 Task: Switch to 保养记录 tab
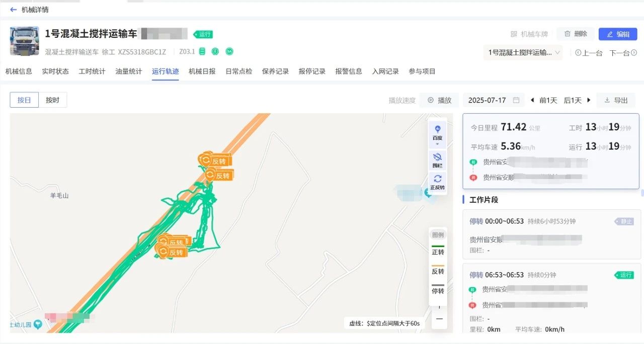(x=276, y=71)
